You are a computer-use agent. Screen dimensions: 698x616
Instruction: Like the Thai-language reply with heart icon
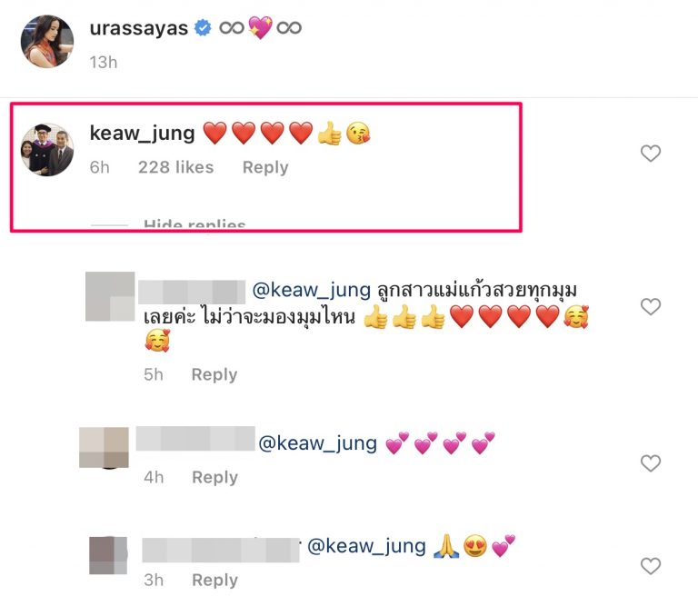click(x=651, y=307)
